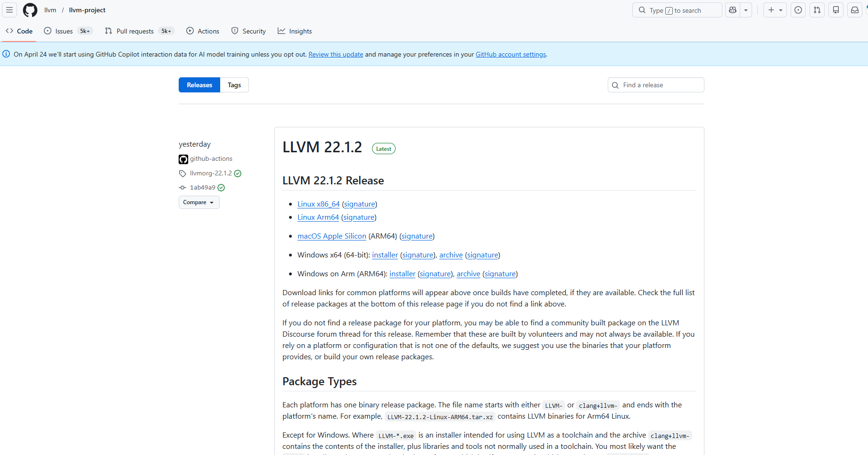Open the issues icon in header

pyautogui.click(x=798, y=10)
